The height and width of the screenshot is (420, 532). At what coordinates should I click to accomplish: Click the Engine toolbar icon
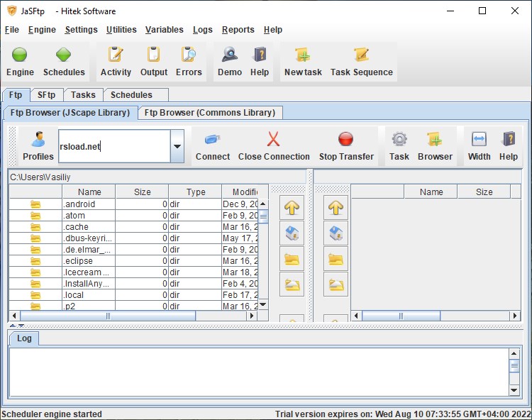pos(20,62)
